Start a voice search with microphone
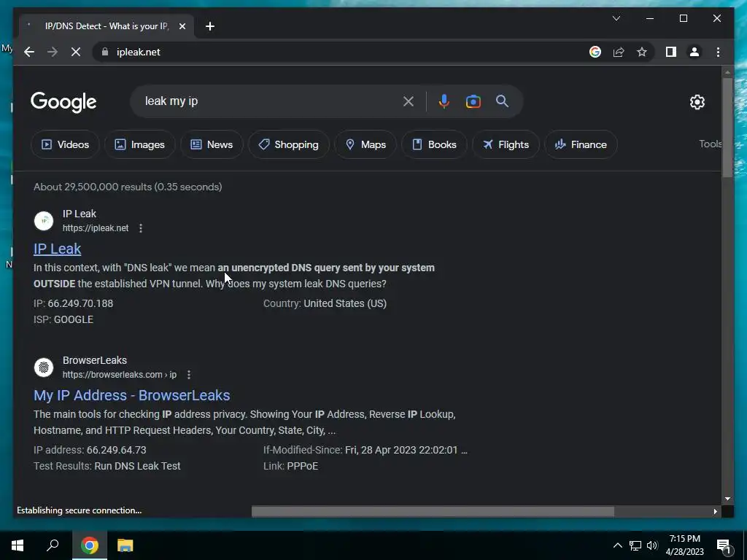This screenshot has height=560, width=747. coord(444,101)
